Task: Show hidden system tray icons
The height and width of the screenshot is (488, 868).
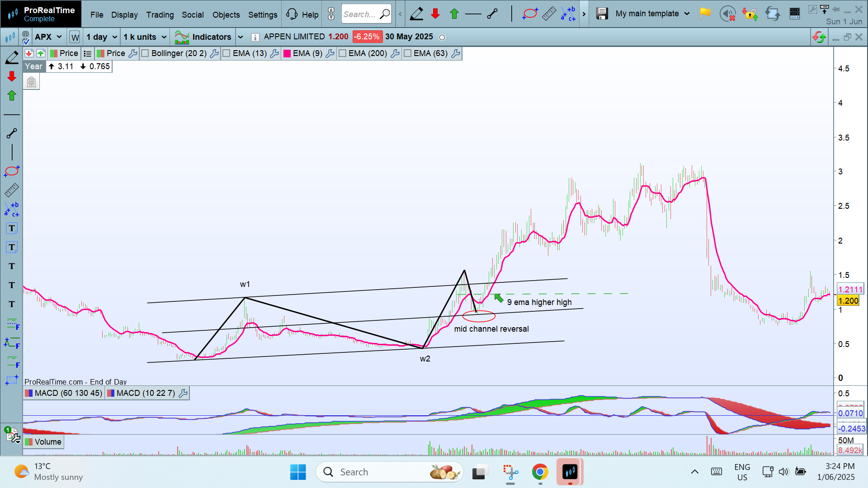Action: tap(695, 472)
